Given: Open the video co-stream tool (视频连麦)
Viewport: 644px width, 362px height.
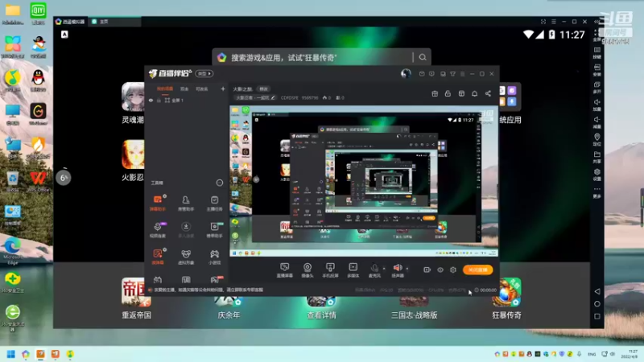Looking at the screenshot, I should point(158,230).
